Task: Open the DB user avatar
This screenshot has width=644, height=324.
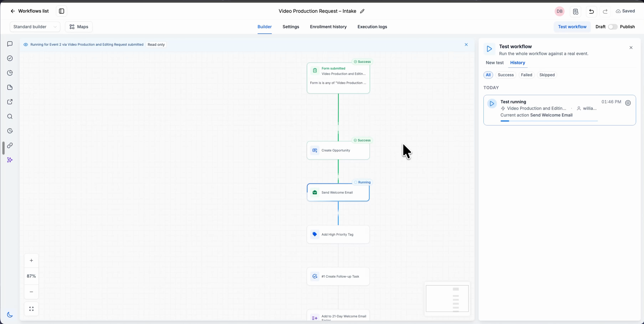Action: click(559, 11)
